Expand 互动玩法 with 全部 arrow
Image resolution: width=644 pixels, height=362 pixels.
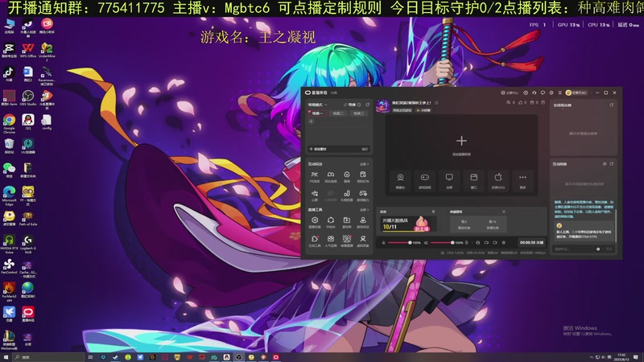coord(364,164)
